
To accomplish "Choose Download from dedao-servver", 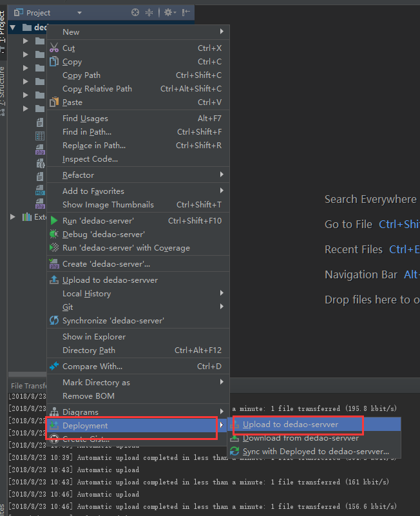I will 300,438.
